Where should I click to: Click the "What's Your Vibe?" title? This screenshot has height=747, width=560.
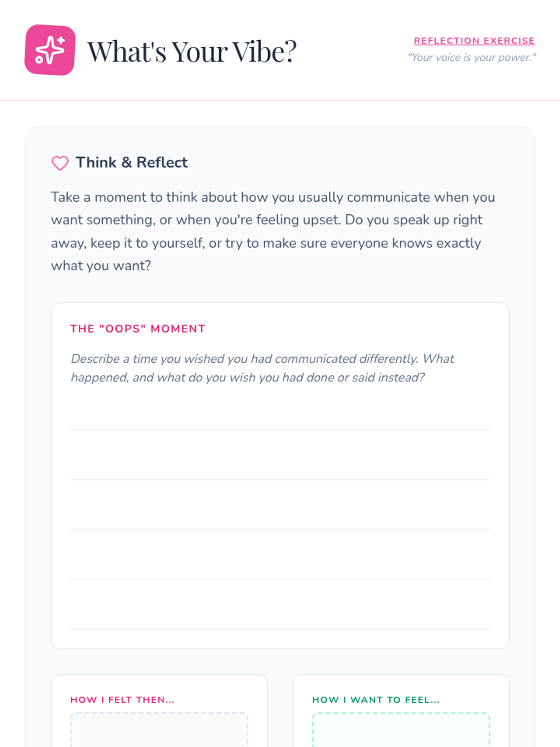tap(192, 51)
